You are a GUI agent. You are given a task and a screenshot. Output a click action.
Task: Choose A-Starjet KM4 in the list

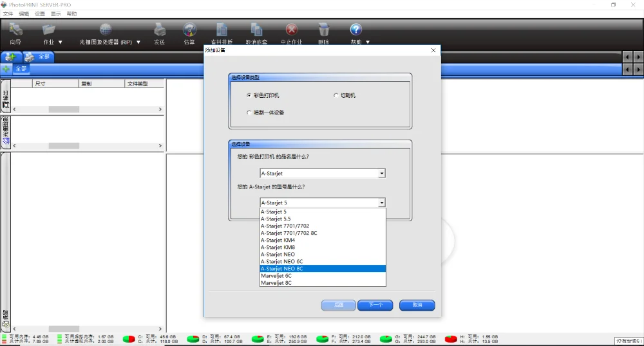click(323, 241)
